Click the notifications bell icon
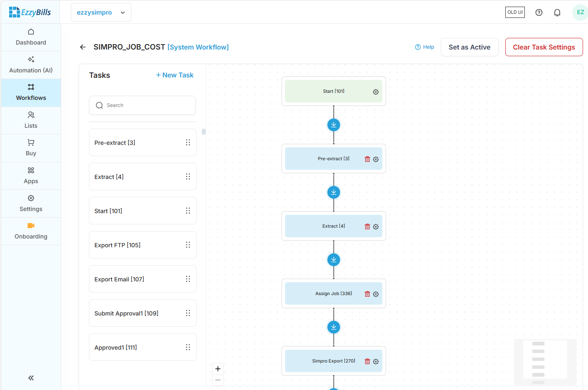 pyautogui.click(x=557, y=12)
